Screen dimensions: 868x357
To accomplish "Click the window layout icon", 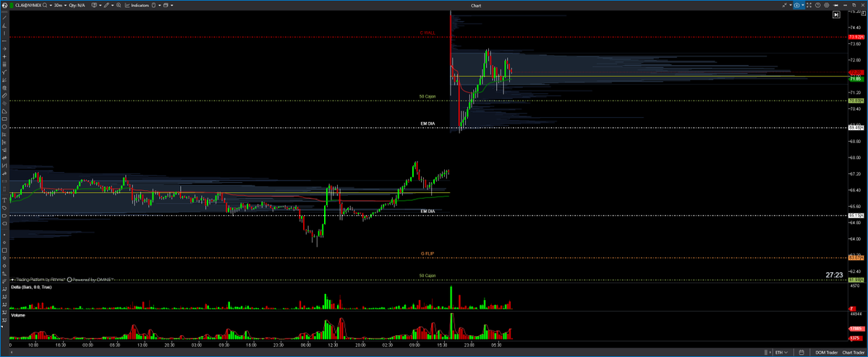I will point(166,5).
